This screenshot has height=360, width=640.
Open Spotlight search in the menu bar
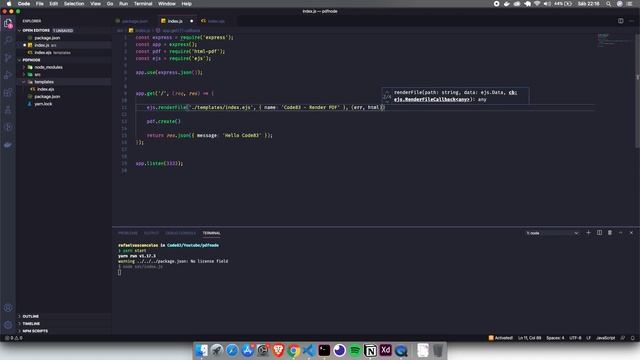(608, 4)
